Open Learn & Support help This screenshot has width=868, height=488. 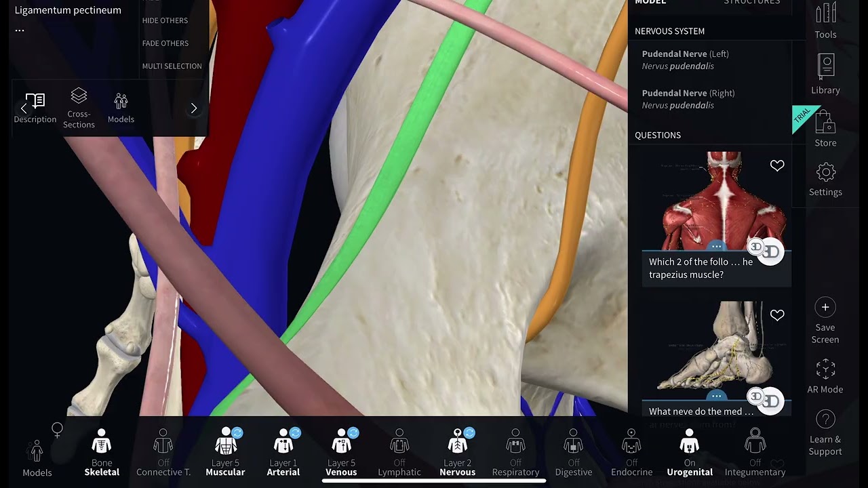[825, 432]
